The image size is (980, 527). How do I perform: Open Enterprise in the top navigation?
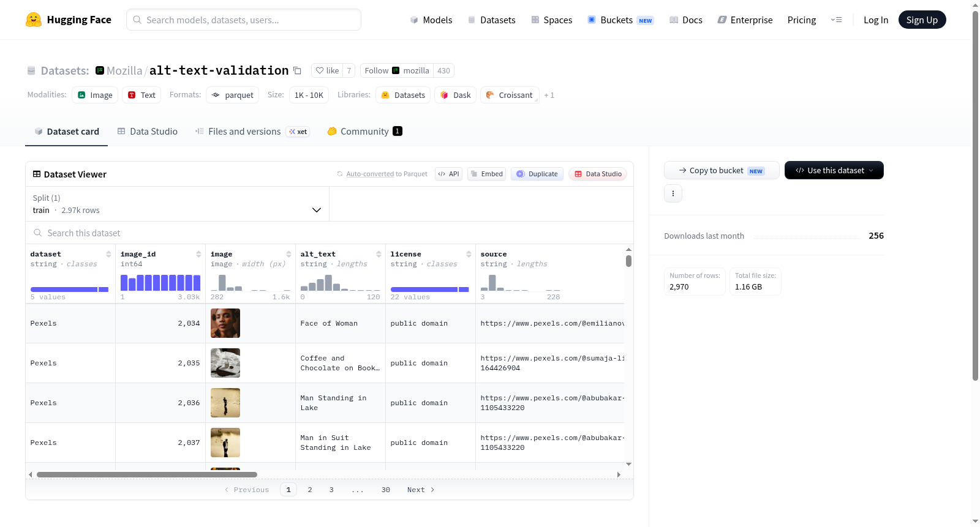(745, 20)
